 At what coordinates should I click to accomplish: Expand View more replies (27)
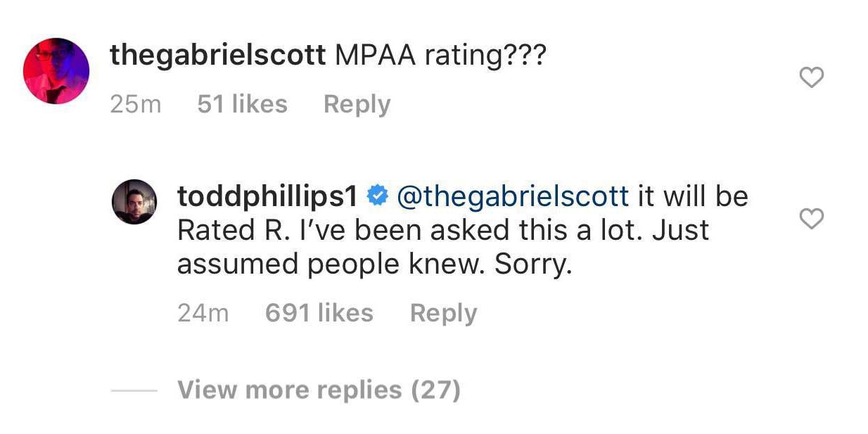pos(319,390)
